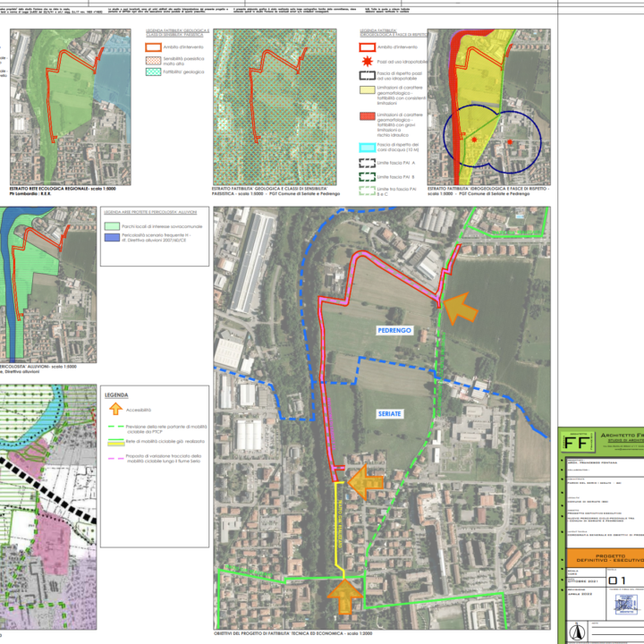Click the SERIATE label on the main map
Screen dimensions: 644x644
tap(389, 413)
